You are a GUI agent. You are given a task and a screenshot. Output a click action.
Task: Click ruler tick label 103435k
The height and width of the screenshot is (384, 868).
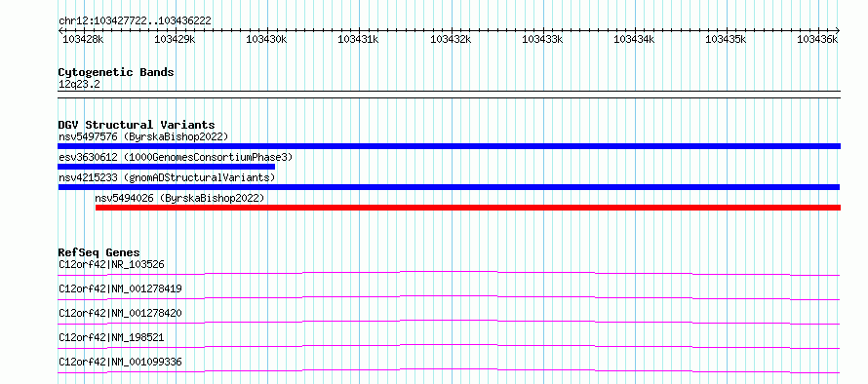point(727,39)
